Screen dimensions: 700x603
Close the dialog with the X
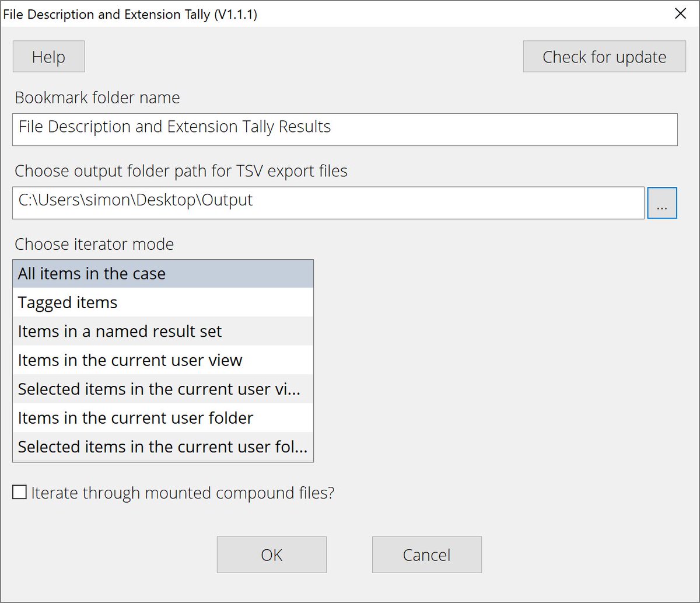click(x=680, y=13)
